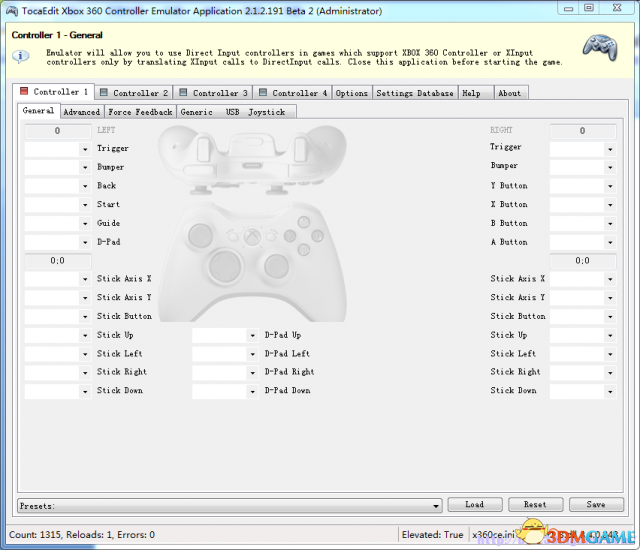Select the Generic USB Joystick sub-tab
This screenshot has width=640, height=550.
[x=236, y=112]
